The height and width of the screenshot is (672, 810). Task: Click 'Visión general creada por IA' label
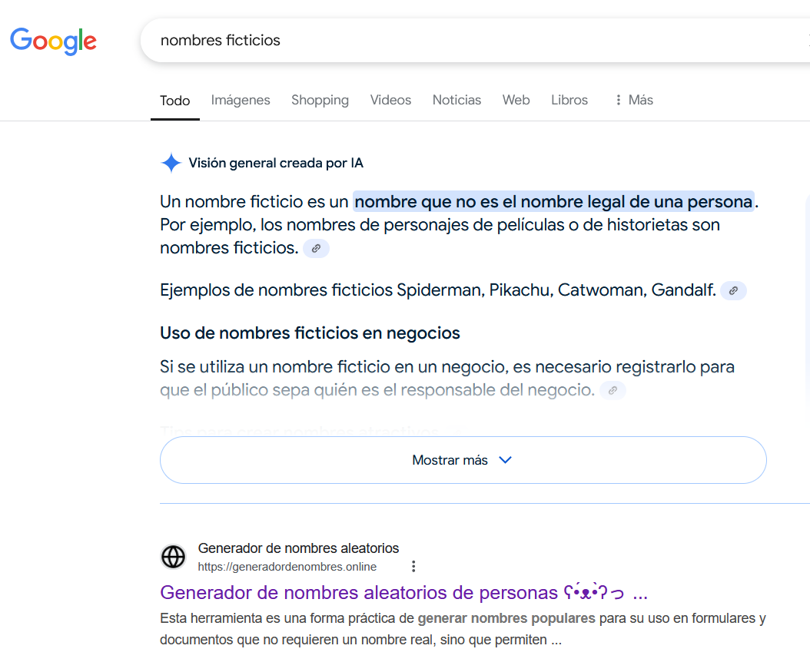[276, 163]
